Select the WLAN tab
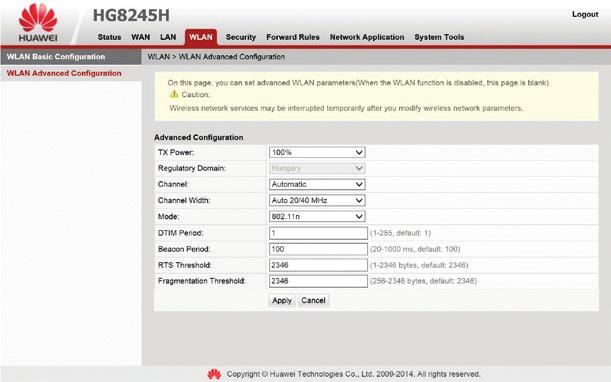The image size is (611, 382). click(201, 37)
